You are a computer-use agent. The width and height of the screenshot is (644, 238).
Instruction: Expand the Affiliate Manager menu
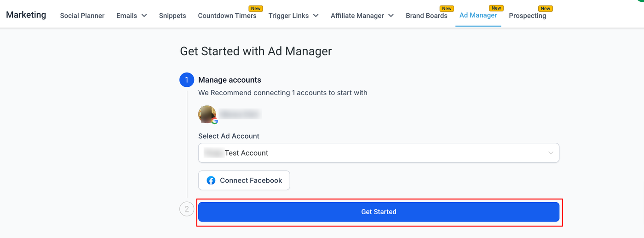coord(362,16)
